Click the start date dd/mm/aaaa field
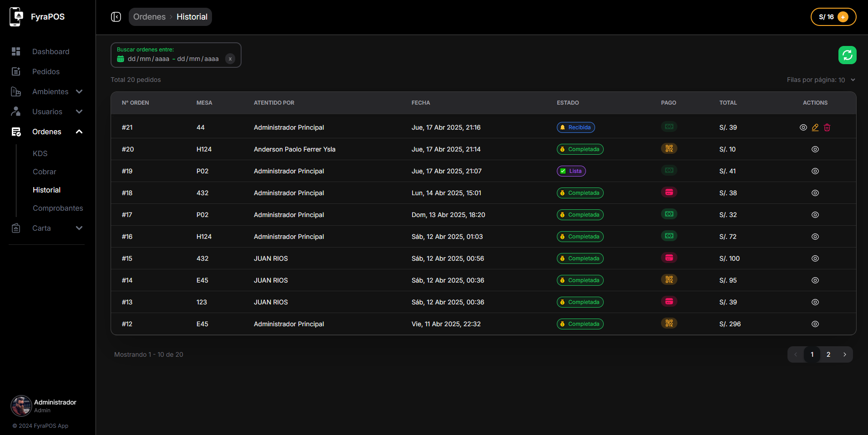The height and width of the screenshot is (435, 868). click(148, 59)
